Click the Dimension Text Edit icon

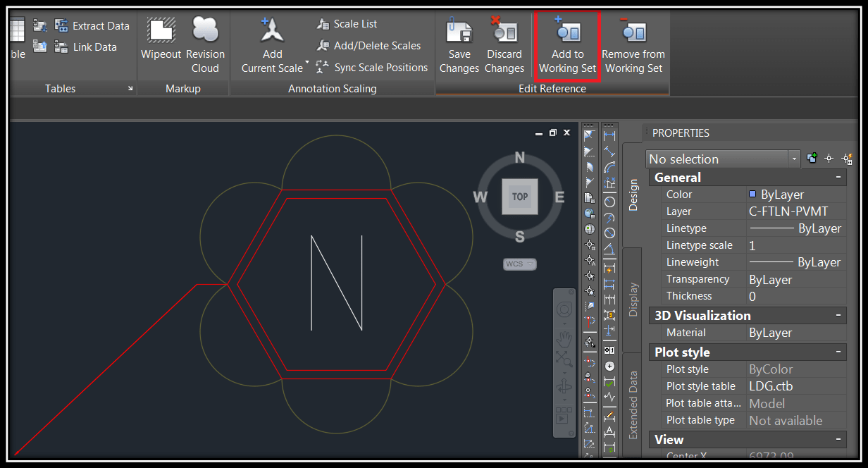(609, 431)
